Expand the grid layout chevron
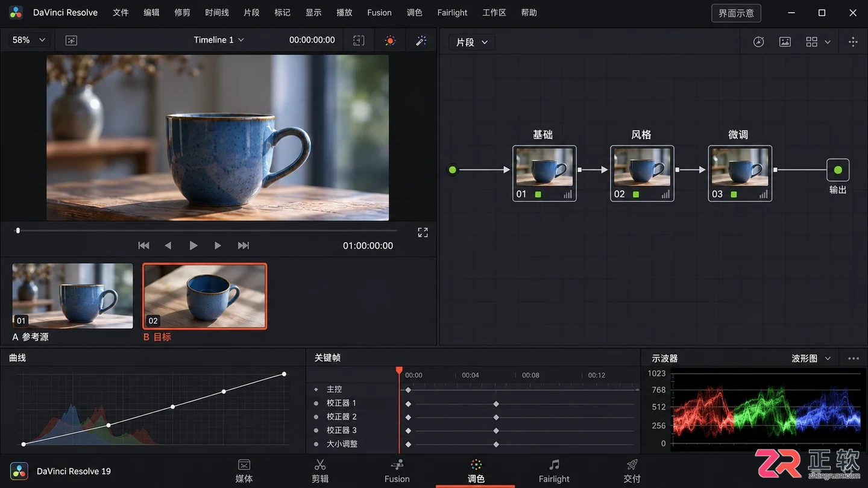The height and width of the screenshot is (488, 868). point(828,42)
